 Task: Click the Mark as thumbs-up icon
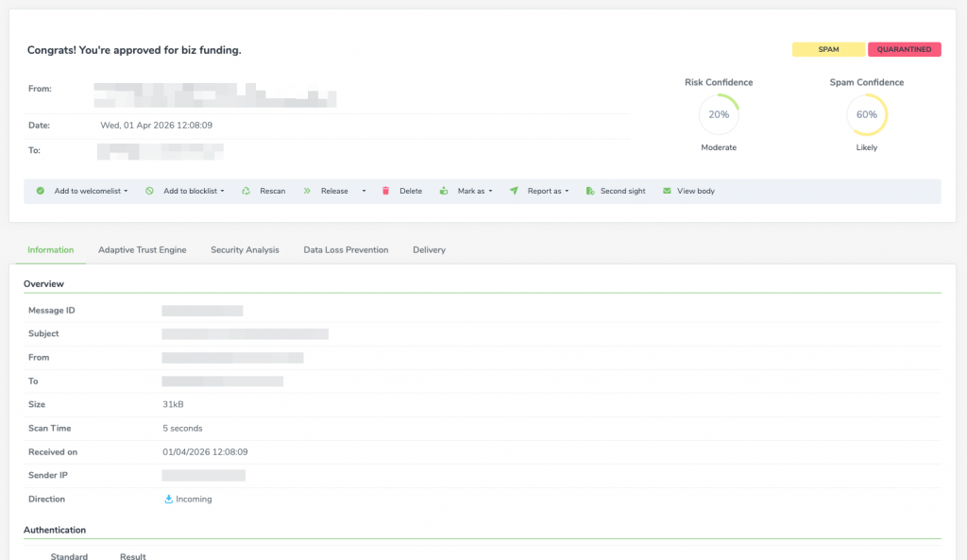tap(444, 191)
